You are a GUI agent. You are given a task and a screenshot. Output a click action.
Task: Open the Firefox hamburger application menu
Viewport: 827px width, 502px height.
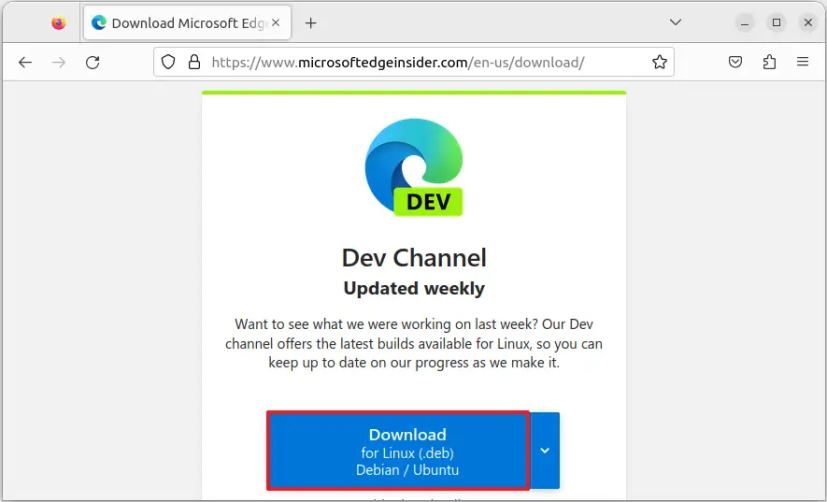pyautogui.click(x=802, y=62)
